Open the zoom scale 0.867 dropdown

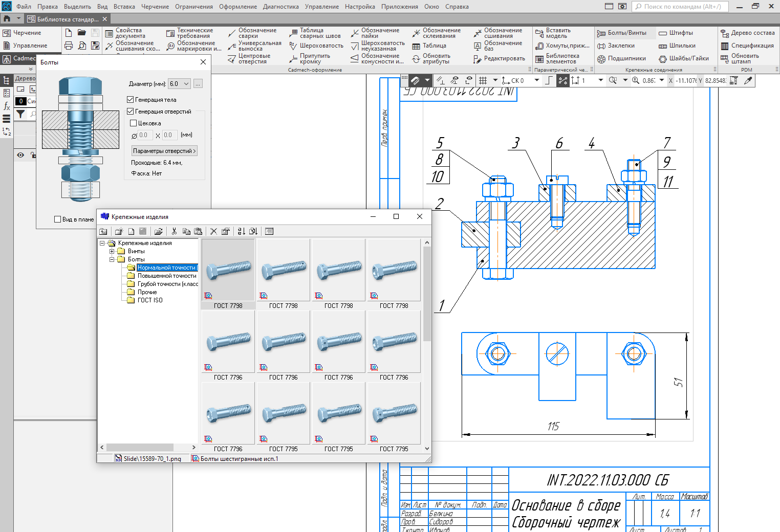point(661,80)
